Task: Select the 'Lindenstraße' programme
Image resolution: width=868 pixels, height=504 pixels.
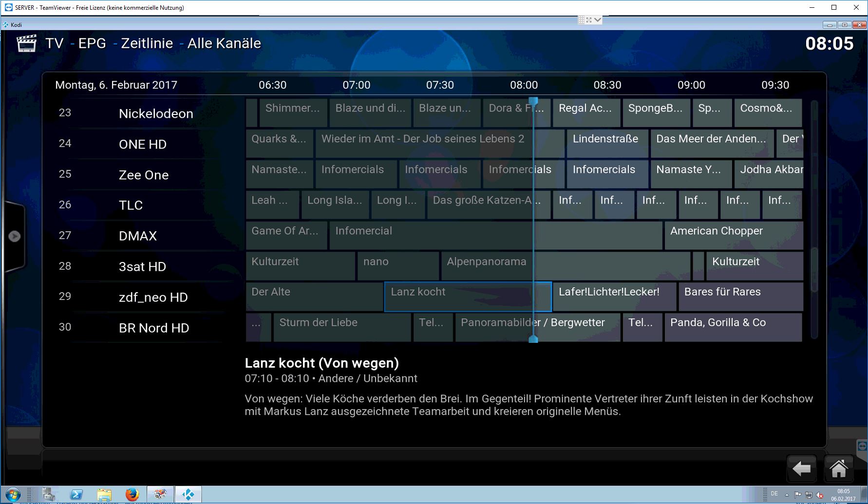Action: click(607, 144)
